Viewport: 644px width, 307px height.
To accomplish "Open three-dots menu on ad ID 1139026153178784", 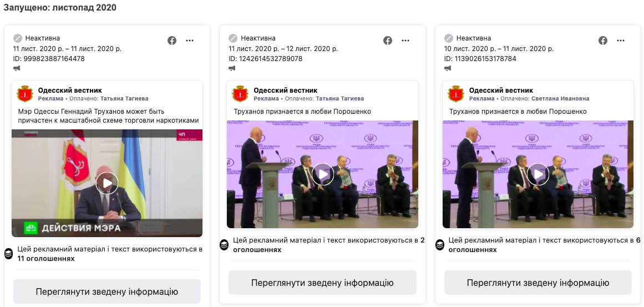I will [621, 41].
